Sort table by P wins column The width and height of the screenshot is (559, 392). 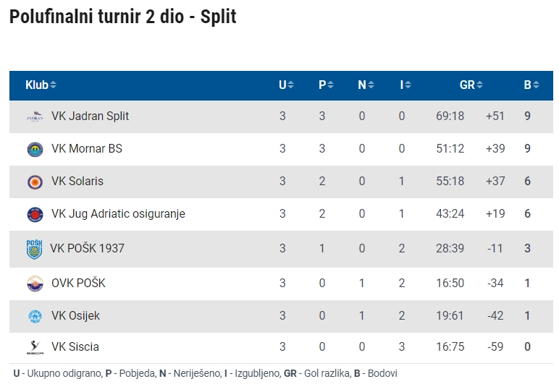click(326, 85)
